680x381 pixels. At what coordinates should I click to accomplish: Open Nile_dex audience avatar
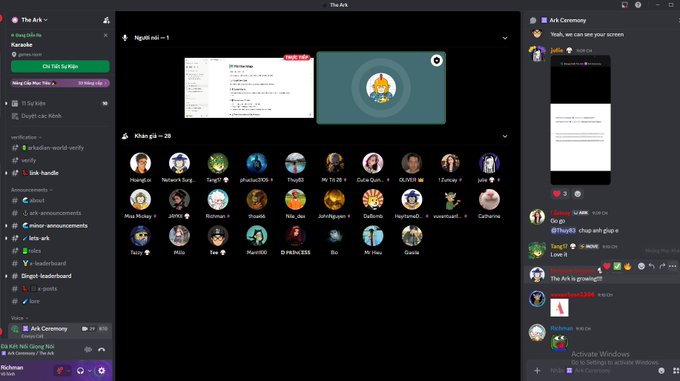(x=295, y=199)
